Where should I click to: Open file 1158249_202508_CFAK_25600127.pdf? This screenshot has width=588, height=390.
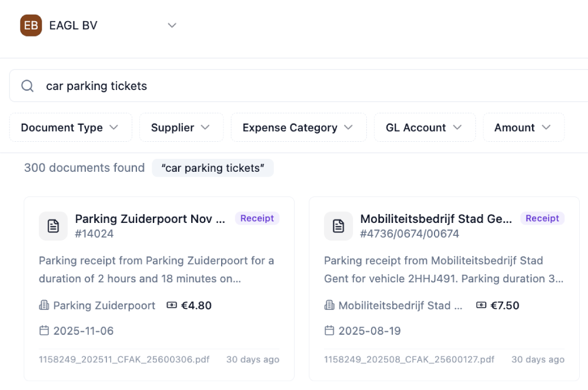[x=409, y=359]
